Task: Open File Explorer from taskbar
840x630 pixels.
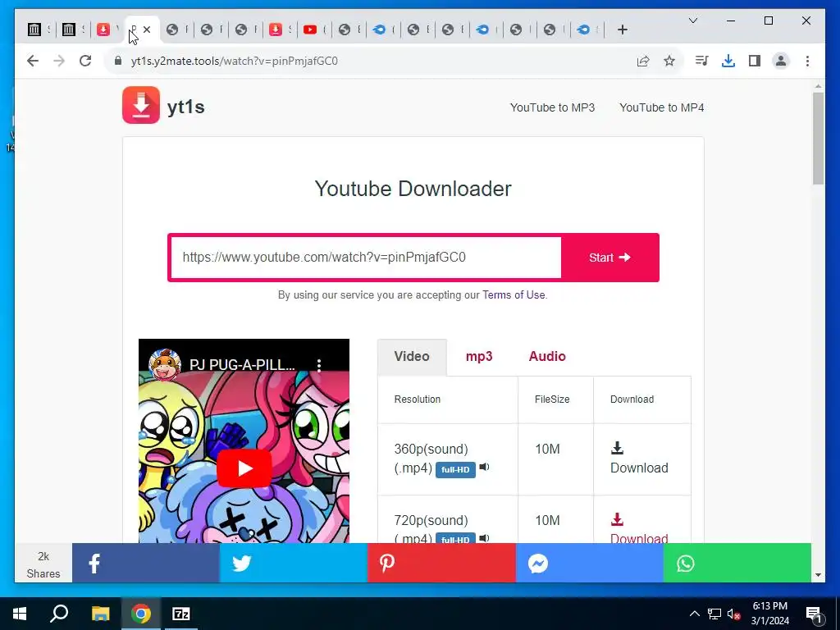Action: click(100, 614)
